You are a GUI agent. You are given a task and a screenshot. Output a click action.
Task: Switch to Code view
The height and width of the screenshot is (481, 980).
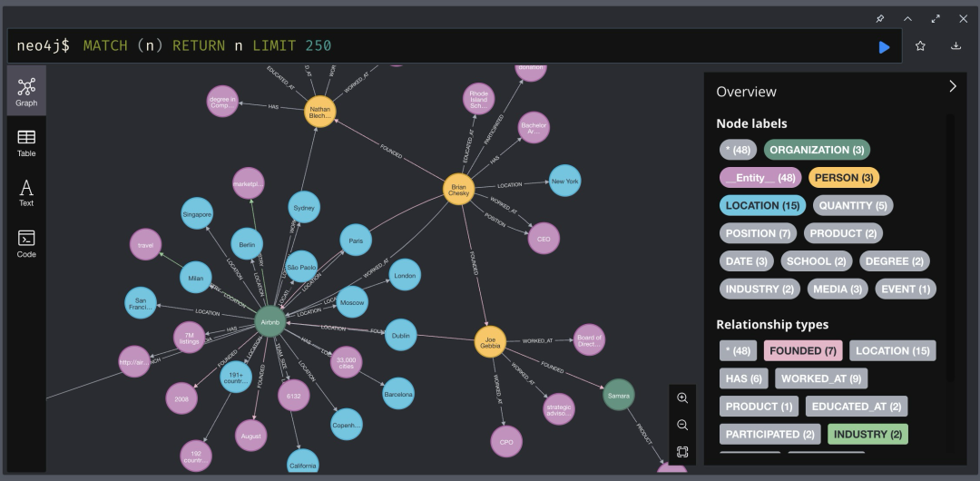click(26, 243)
